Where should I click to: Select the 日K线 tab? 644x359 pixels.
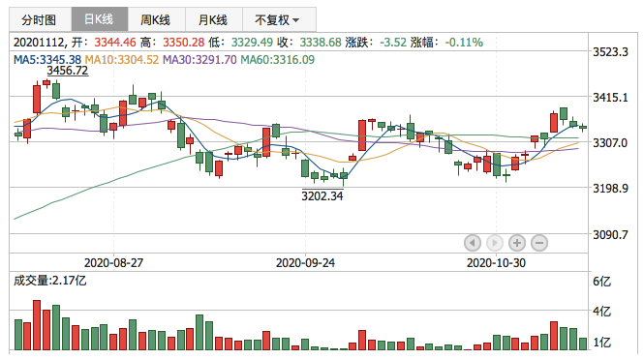[100, 19]
